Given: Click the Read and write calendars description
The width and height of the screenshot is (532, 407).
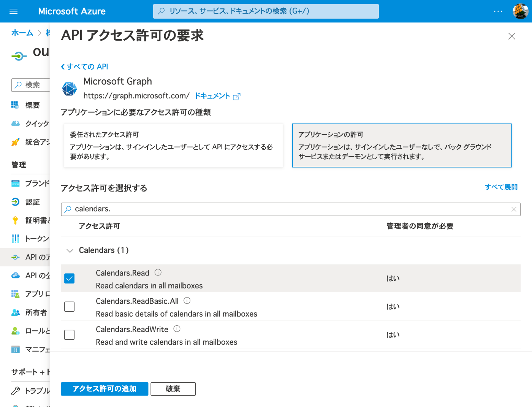Looking at the screenshot, I should 166,342.
